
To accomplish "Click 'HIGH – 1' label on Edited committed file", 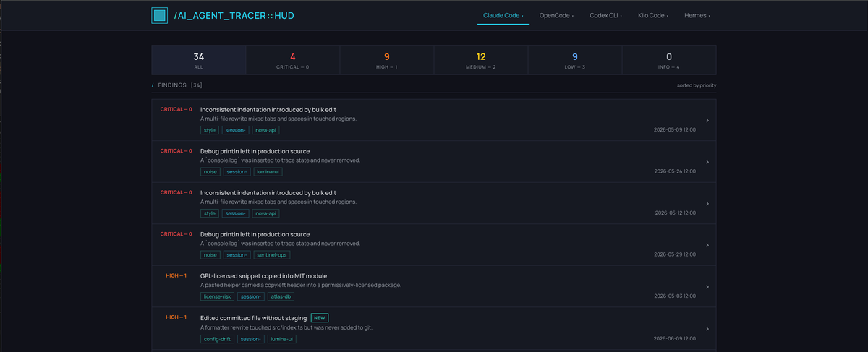I will coord(176,317).
